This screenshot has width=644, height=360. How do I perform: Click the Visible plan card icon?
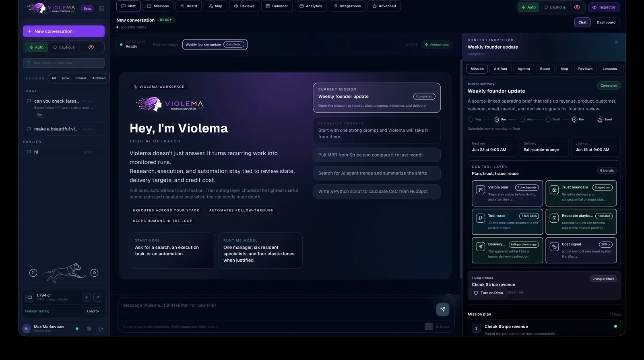click(480, 190)
